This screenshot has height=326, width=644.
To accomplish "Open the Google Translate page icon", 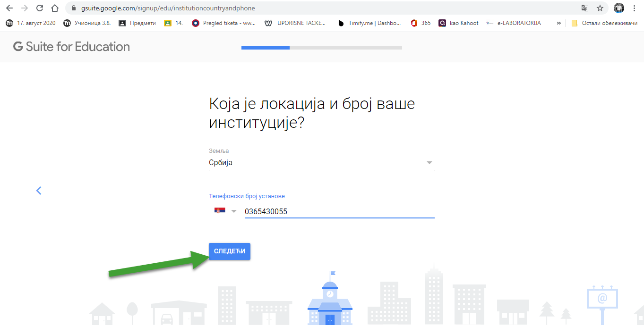I will click(x=585, y=8).
